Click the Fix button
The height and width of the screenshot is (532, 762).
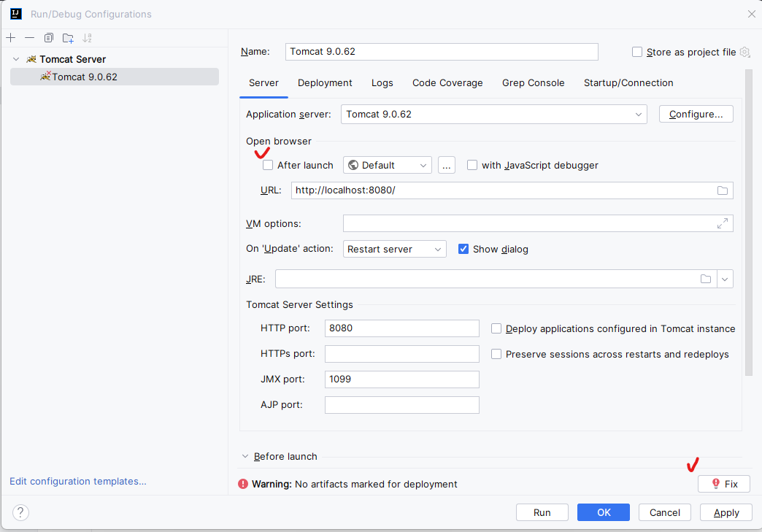pos(724,484)
